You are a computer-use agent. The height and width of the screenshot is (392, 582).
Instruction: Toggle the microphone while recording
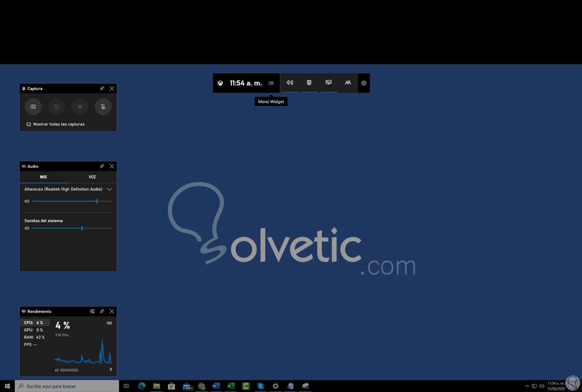tap(103, 107)
